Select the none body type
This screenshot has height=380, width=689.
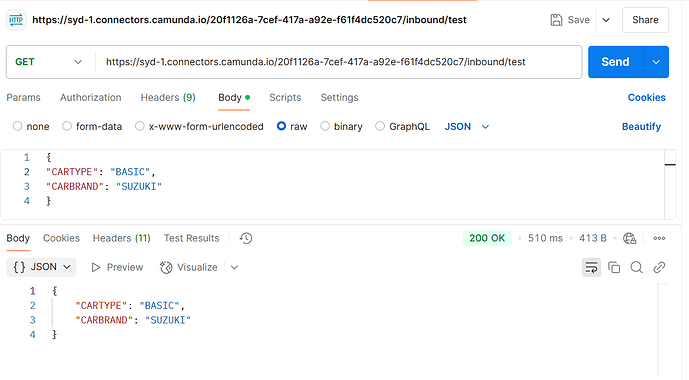pos(17,126)
